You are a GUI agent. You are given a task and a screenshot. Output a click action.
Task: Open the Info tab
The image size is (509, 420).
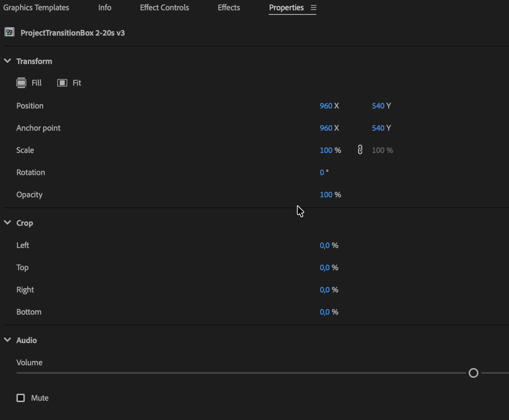point(105,8)
